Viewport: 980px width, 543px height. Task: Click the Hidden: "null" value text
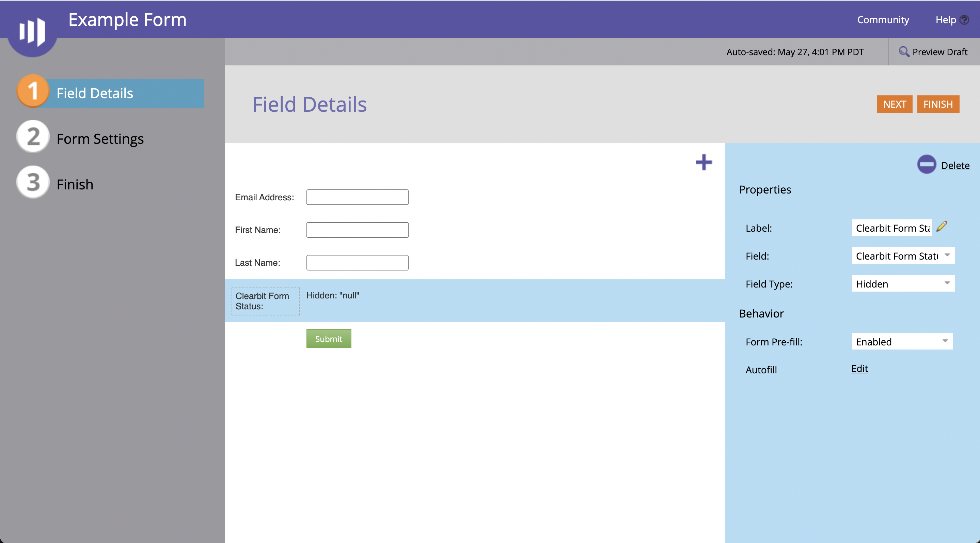(333, 295)
